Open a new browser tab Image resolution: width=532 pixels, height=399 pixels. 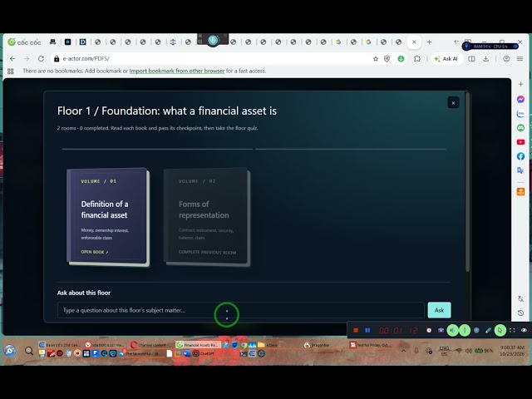429,42
